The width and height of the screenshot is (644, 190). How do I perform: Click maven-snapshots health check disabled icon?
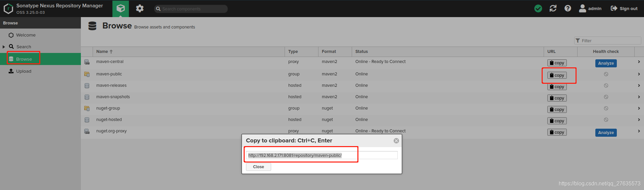pyautogui.click(x=606, y=97)
